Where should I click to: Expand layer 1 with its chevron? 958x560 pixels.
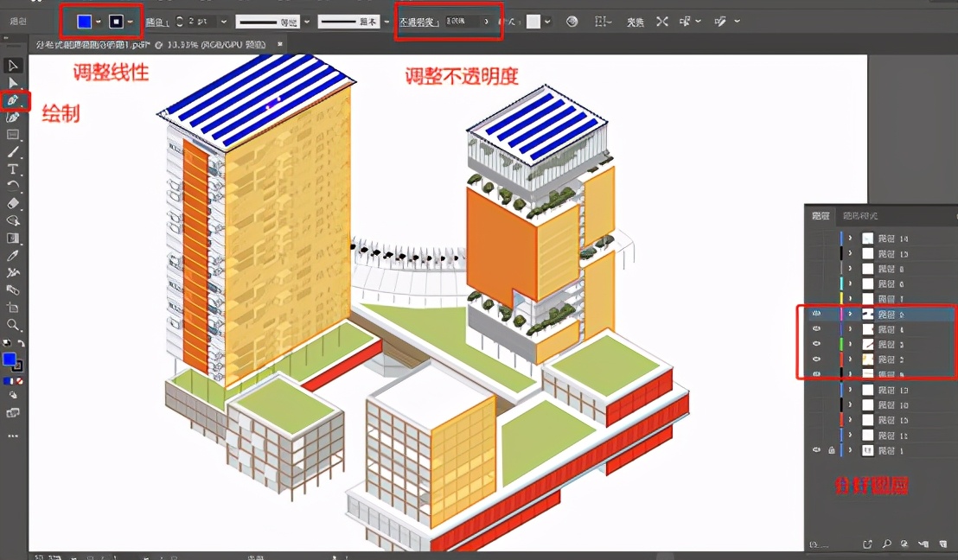(x=850, y=450)
